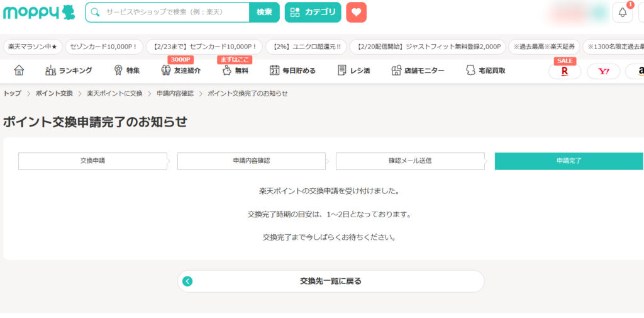Open the 店舗モニター menu item
Screen dimensions: 644x318
tap(418, 71)
